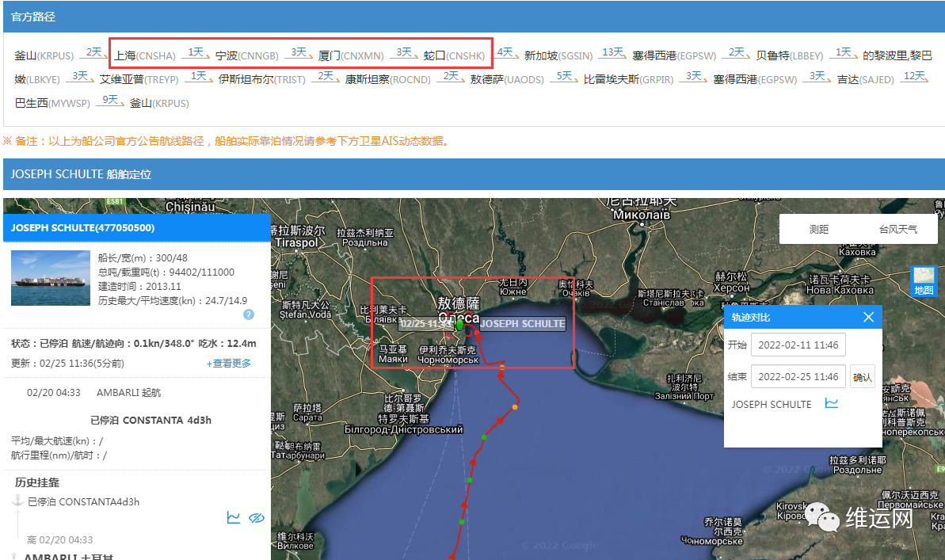Click the 轨迹对比 panel title
This screenshot has width=945, height=560.
click(751, 317)
